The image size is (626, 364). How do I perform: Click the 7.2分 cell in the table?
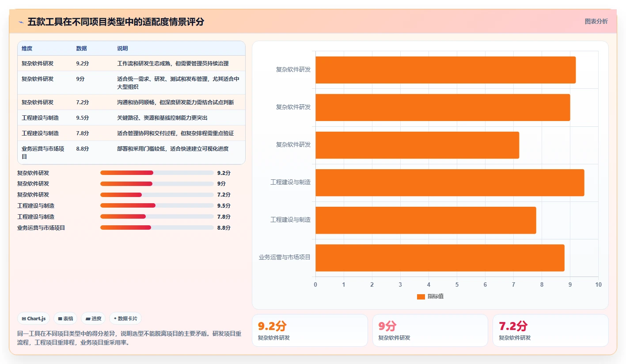click(83, 102)
